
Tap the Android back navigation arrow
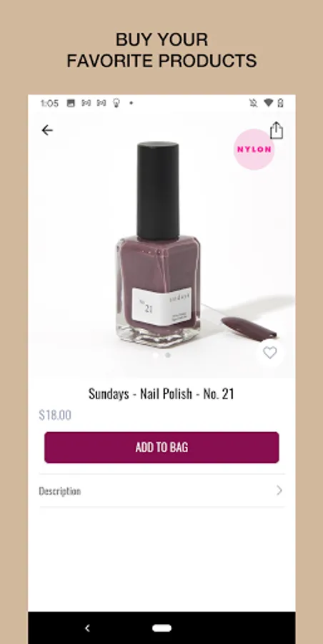coord(87,628)
